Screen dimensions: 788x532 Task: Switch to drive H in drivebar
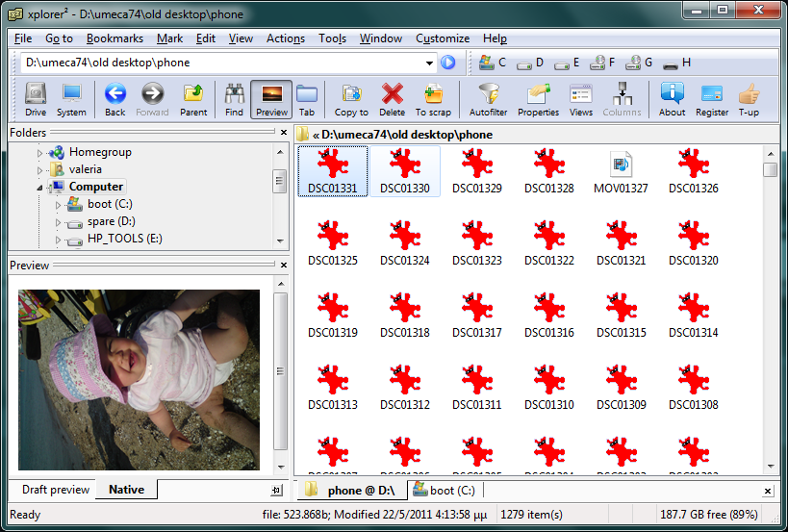pos(677,63)
